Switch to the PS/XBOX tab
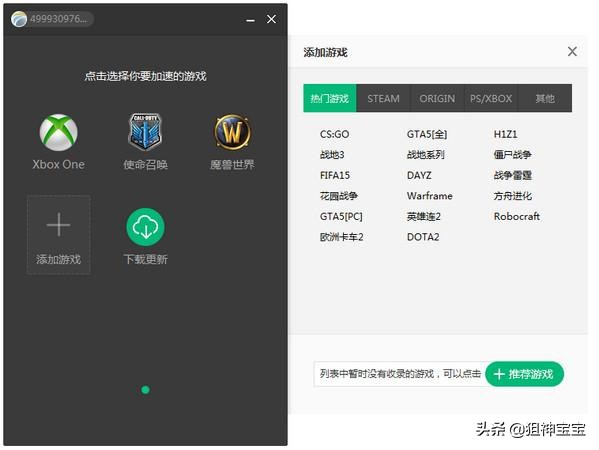Viewport: 599px width, 450px height. pos(491,99)
